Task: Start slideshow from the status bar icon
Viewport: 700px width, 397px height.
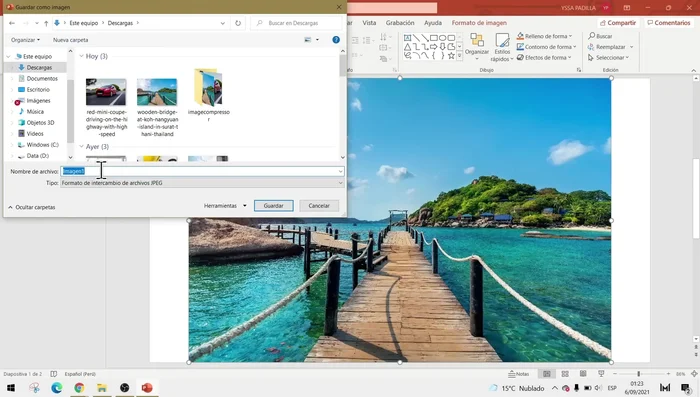Action: (601, 374)
